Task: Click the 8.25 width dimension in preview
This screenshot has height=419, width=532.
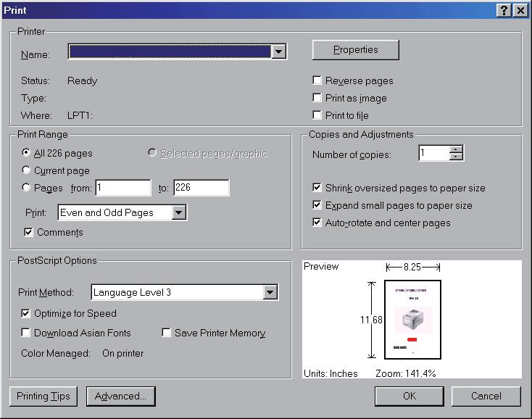Action: tap(412, 267)
